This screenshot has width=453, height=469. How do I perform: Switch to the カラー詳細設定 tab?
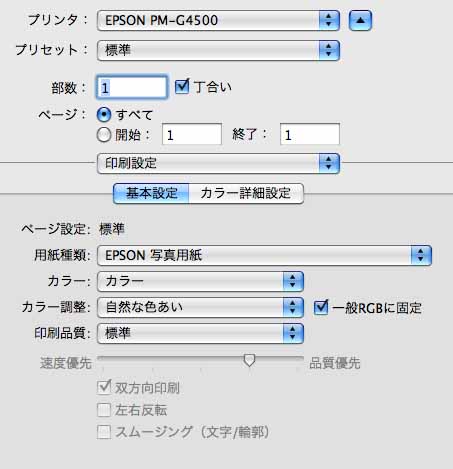246,193
